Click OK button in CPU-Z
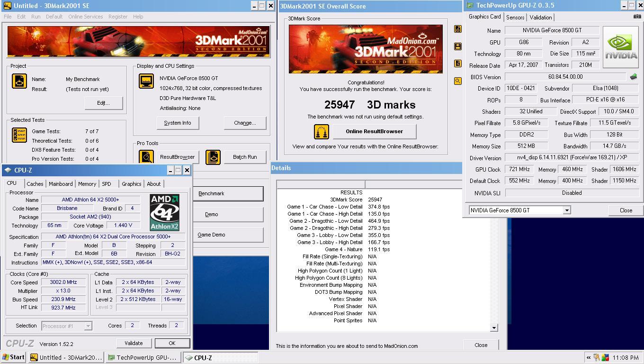The image size is (644, 364). click(x=172, y=343)
